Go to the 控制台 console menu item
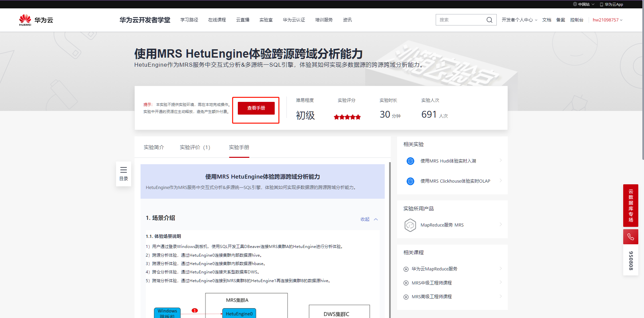Image resolution: width=644 pixels, height=318 pixels. (x=577, y=20)
